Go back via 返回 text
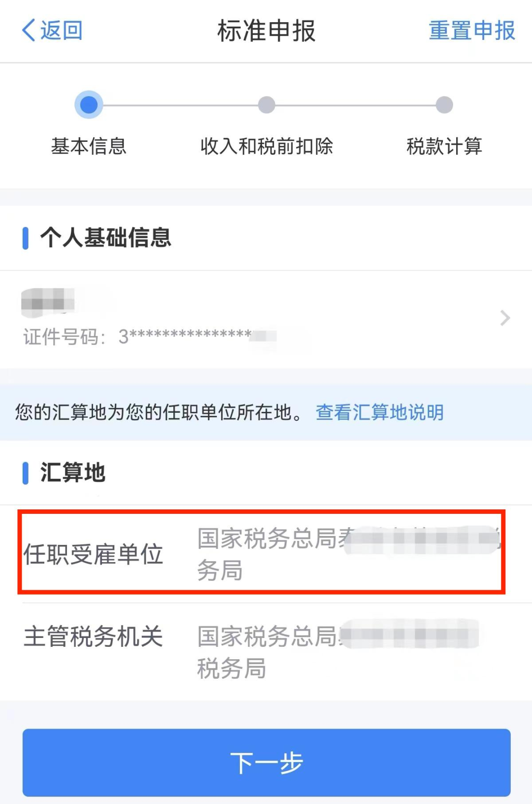The height and width of the screenshot is (804, 532). point(61,31)
